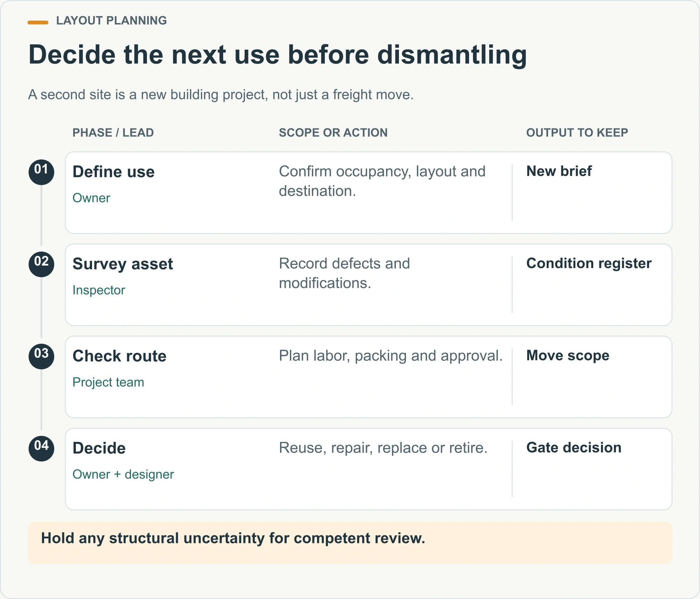Click the subtitle about a second site
The height and width of the screenshot is (599, 700).
point(221,95)
